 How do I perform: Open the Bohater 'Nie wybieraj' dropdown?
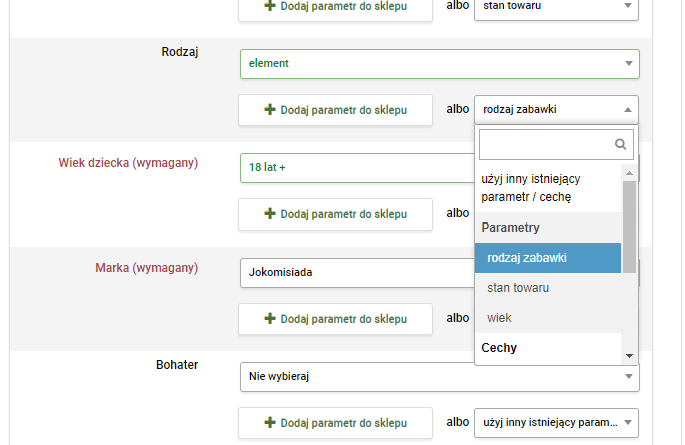click(439, 377)
